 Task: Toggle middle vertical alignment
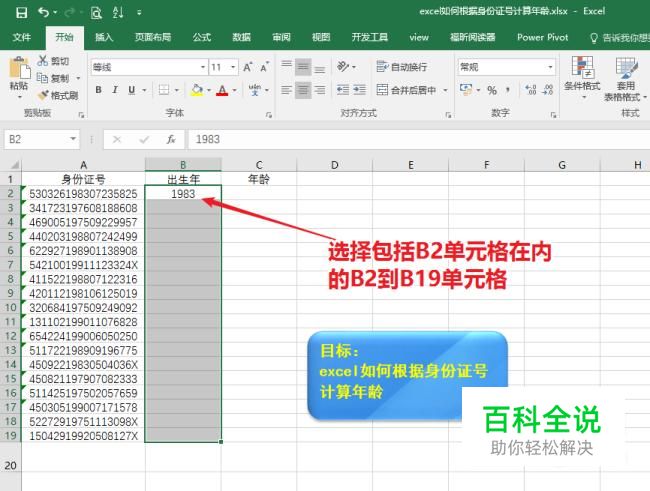(x=303, y=67)
